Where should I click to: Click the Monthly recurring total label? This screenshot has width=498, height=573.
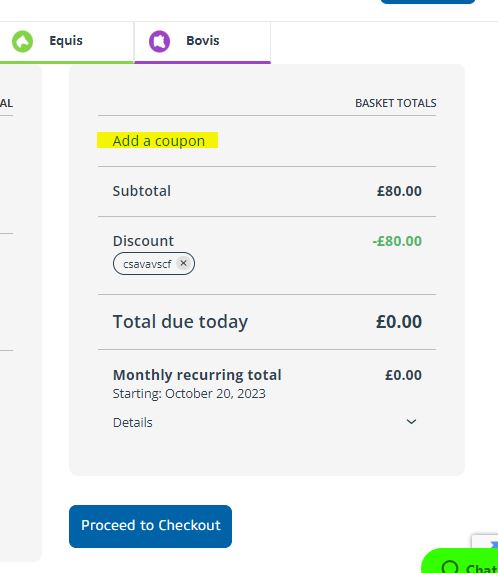click(197, 375)
